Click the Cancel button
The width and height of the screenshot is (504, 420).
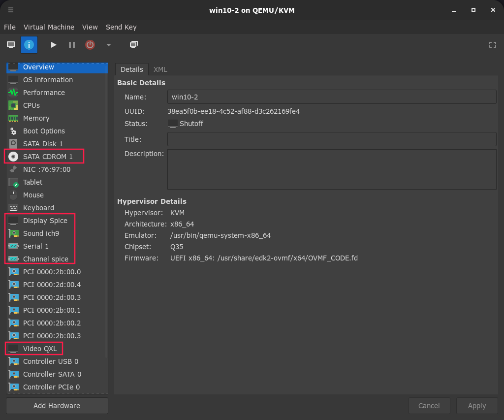(429, 406)
